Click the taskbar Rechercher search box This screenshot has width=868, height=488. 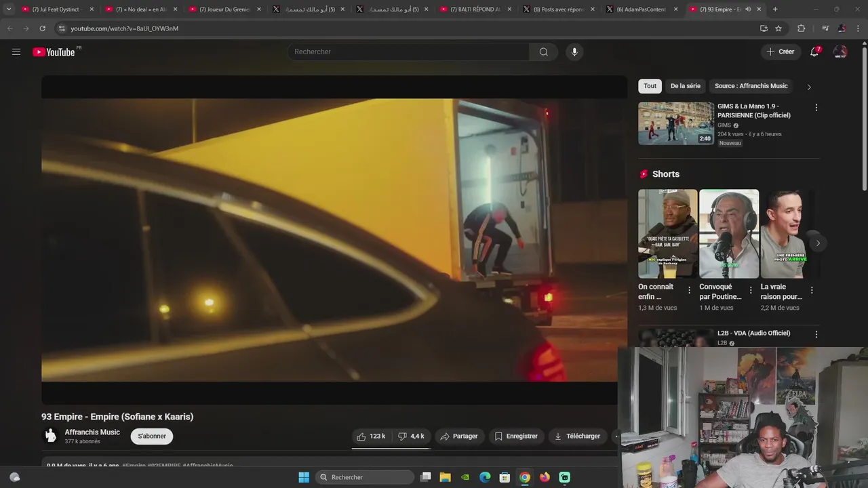coord(366,477)
